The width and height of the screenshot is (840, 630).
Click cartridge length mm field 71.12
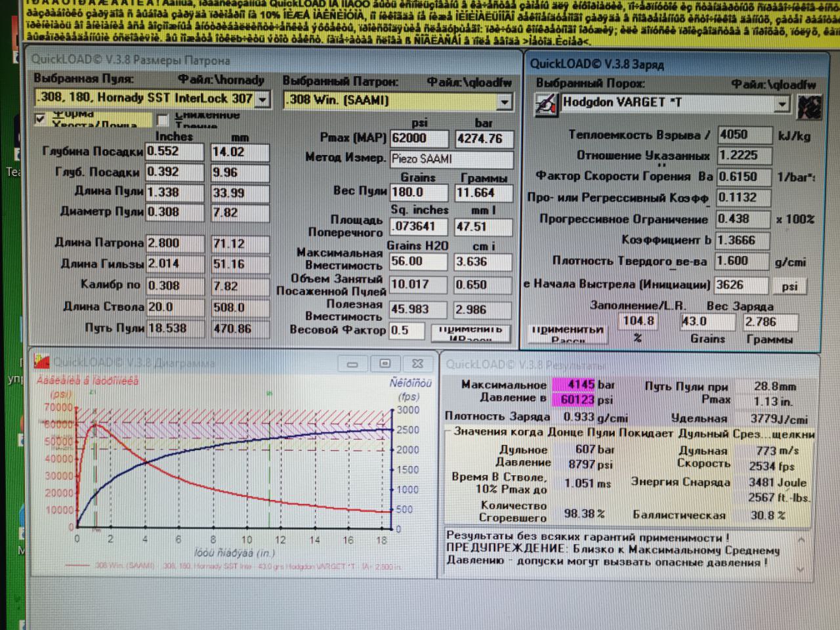point(240,244)
